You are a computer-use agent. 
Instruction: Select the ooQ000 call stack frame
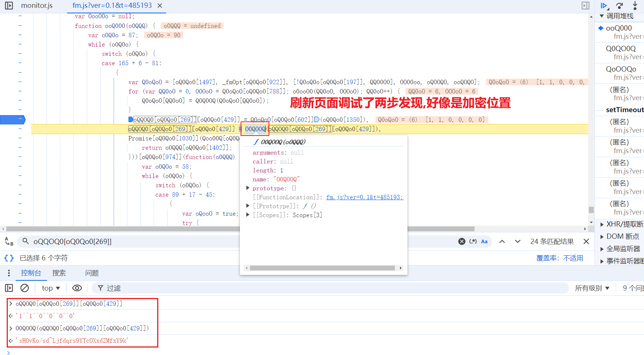[619, 28]
